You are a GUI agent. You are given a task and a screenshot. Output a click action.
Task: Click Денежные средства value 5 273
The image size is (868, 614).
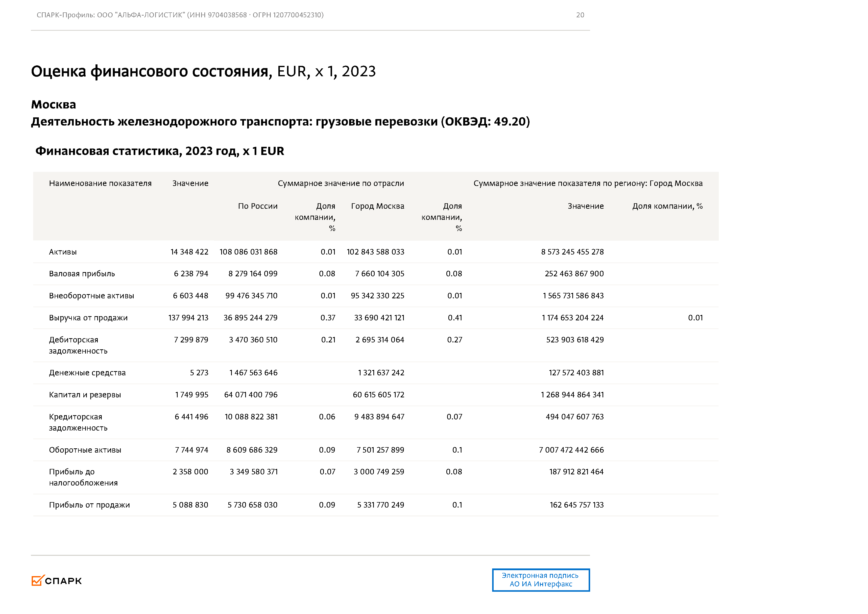coord(199,373)
